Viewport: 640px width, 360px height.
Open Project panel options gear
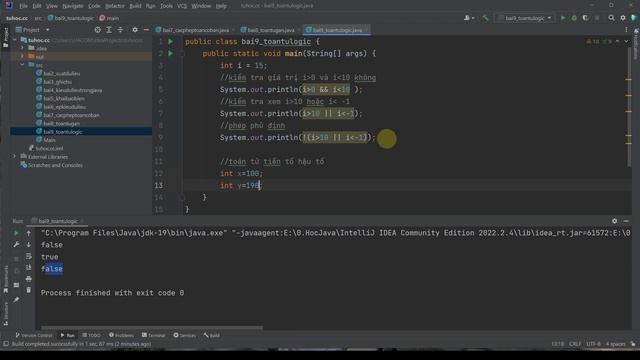[135, 30]
